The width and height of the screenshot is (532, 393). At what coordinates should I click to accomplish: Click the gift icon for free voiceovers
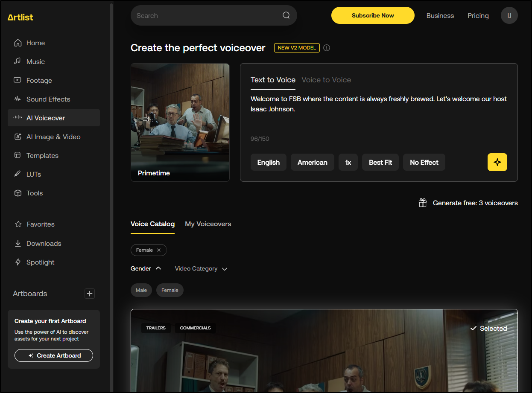tap(423, 203)
